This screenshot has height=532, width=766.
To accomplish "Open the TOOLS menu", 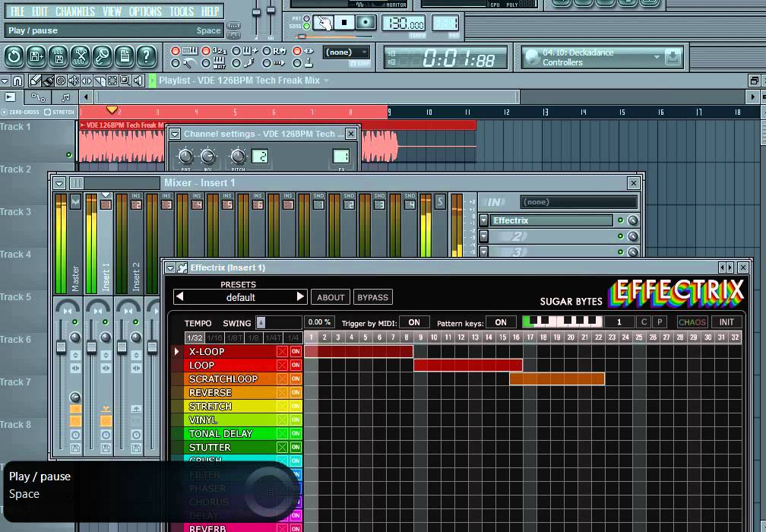I will point(182,11).
